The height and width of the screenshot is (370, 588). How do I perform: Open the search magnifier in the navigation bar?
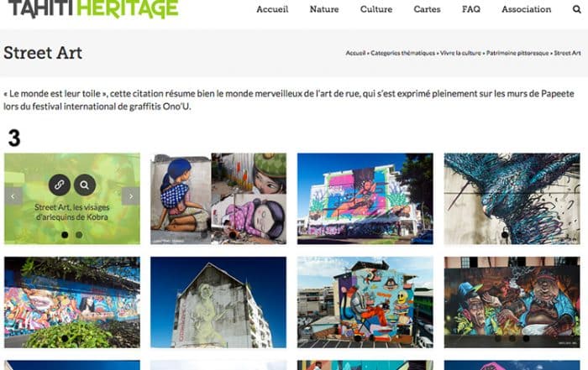pyautogui.click(x=577, y=9)
